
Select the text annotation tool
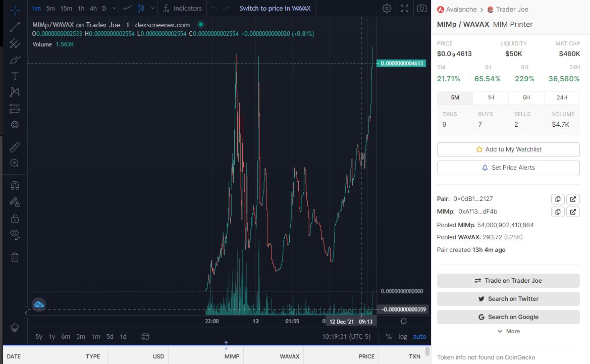pos(15,76)
